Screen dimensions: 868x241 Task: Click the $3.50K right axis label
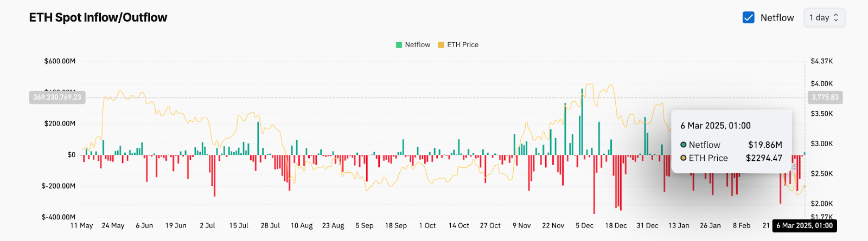[822, 114]
